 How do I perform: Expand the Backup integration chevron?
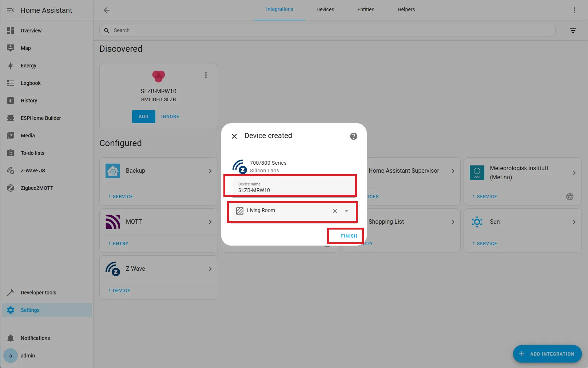click(x=210, y=171)
